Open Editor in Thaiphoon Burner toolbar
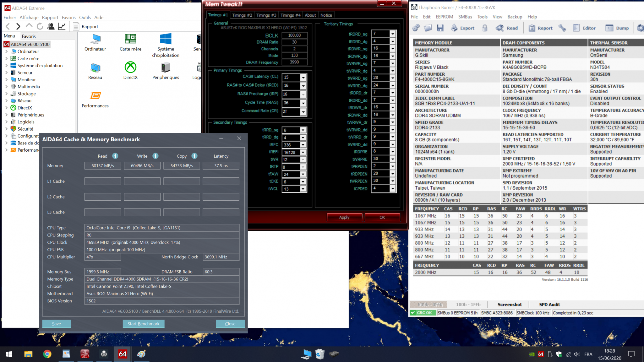This screenshot has width=644, height=362. (584, 28)
